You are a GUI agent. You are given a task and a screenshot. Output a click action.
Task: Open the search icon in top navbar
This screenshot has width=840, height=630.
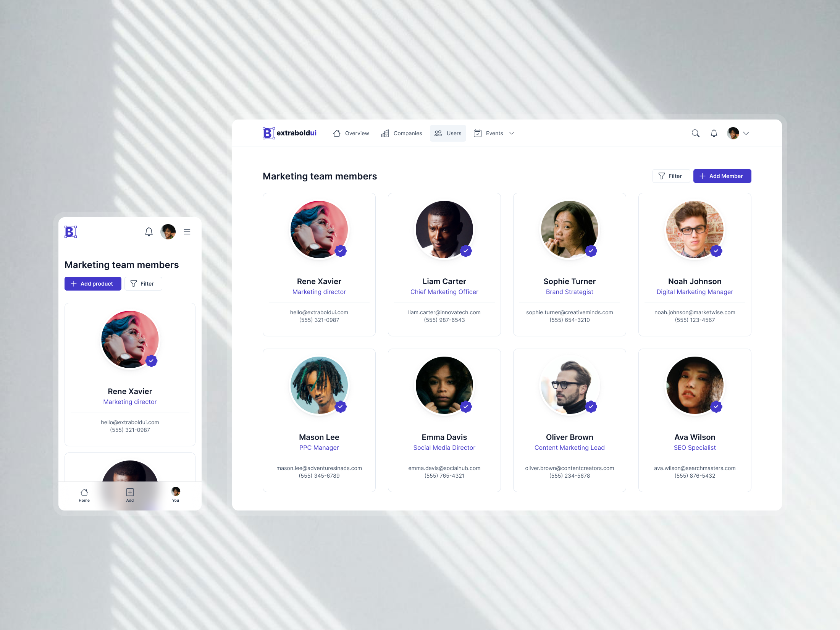pos(695,133)
